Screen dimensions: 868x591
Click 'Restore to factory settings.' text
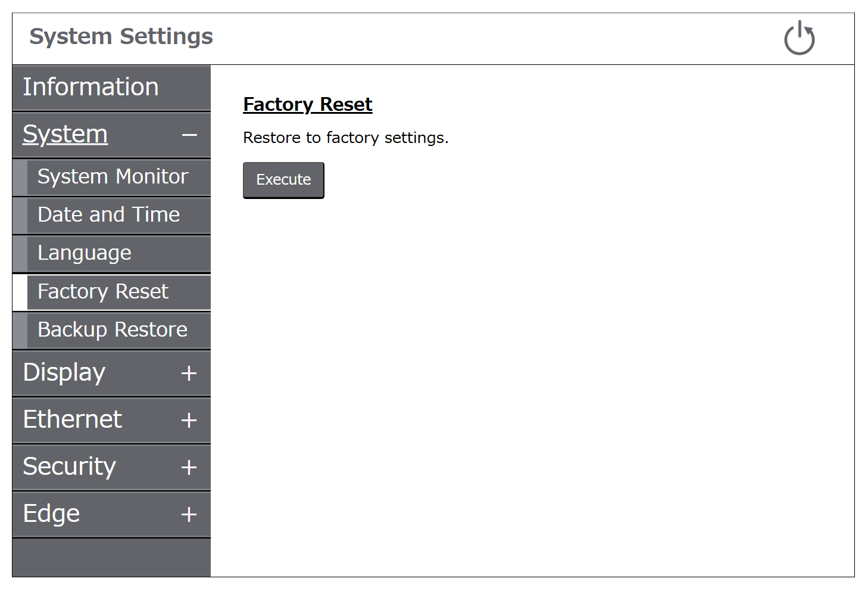click(x=346, y=138)
